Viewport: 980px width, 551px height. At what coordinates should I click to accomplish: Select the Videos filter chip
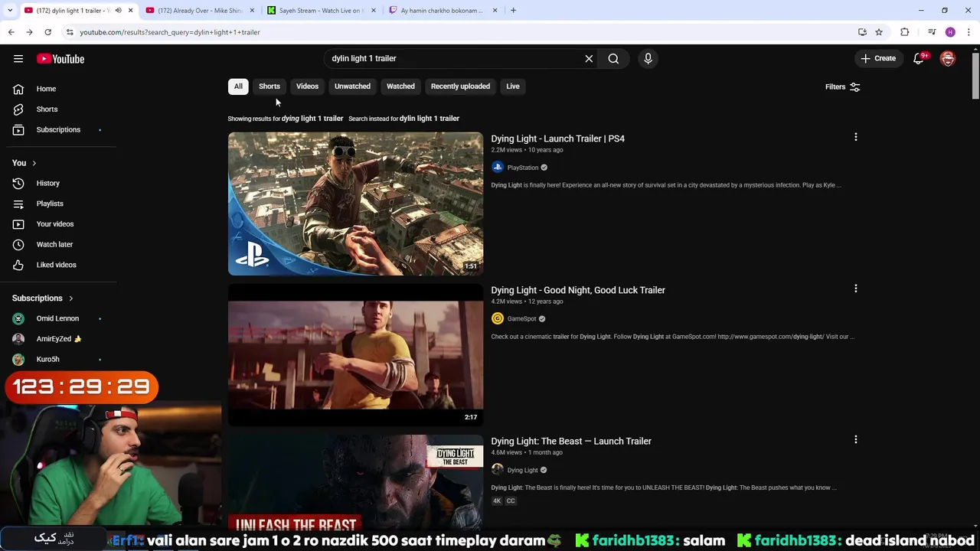click(307, 86)
